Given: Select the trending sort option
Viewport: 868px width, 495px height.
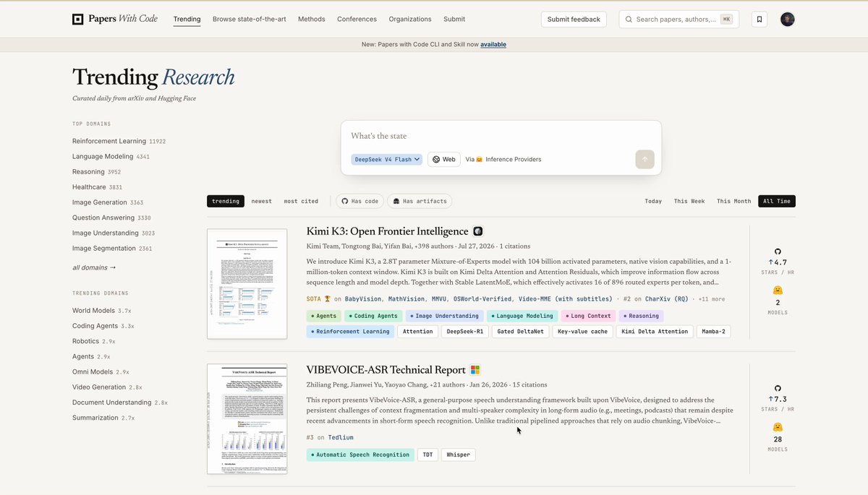Looking at the screenshot, I should (x=226, y=201).
